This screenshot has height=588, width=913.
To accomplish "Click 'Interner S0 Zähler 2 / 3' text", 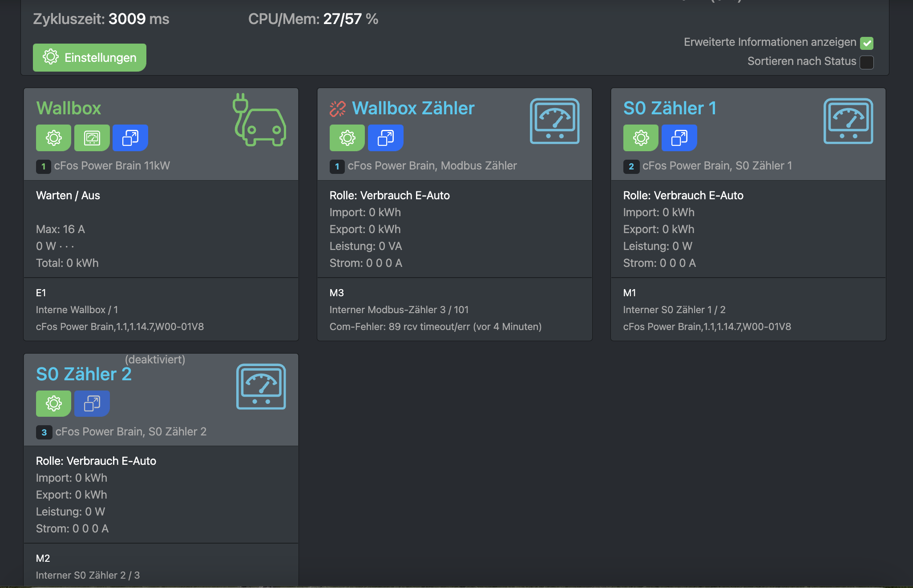I will click(x=88, y=575).
